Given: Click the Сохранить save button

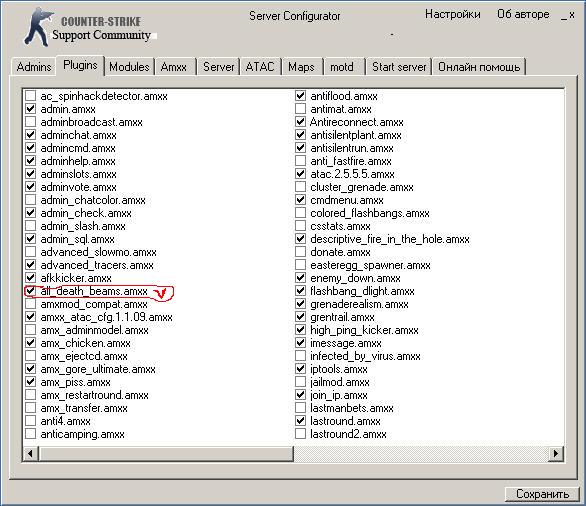Looking at the screenshot, I should click(543, 494).
